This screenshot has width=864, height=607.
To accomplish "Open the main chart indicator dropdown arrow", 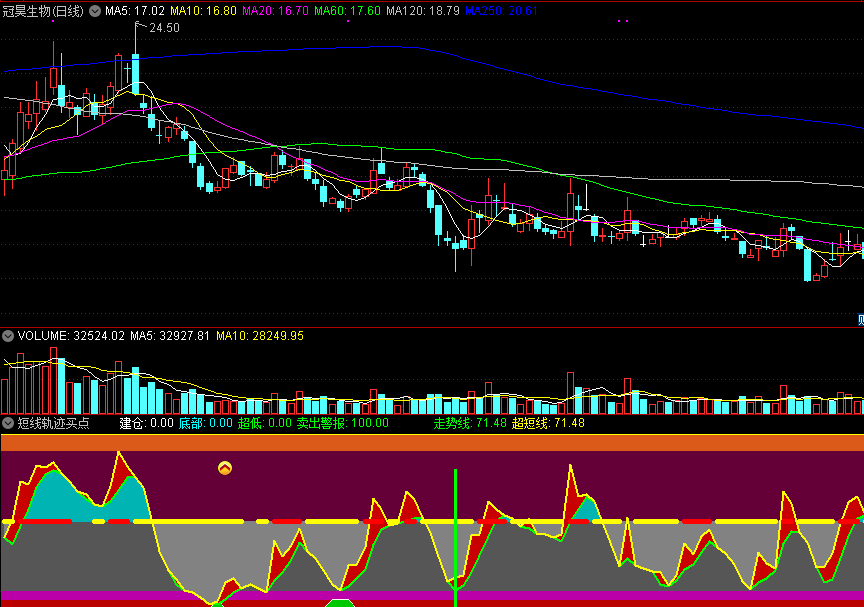I will (95, 11).
